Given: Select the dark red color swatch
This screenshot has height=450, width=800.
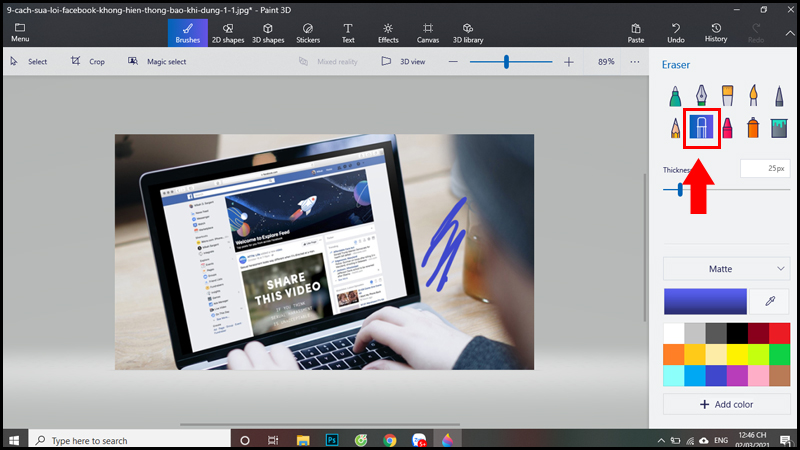Looking at the screenshot, I should click(759, 333).
